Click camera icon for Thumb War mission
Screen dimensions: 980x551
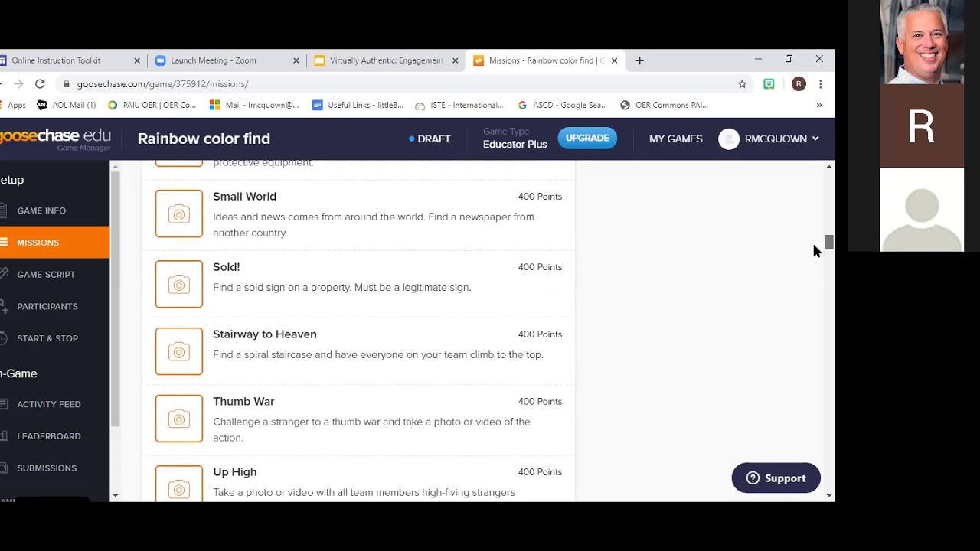click(x=179, y=419)
